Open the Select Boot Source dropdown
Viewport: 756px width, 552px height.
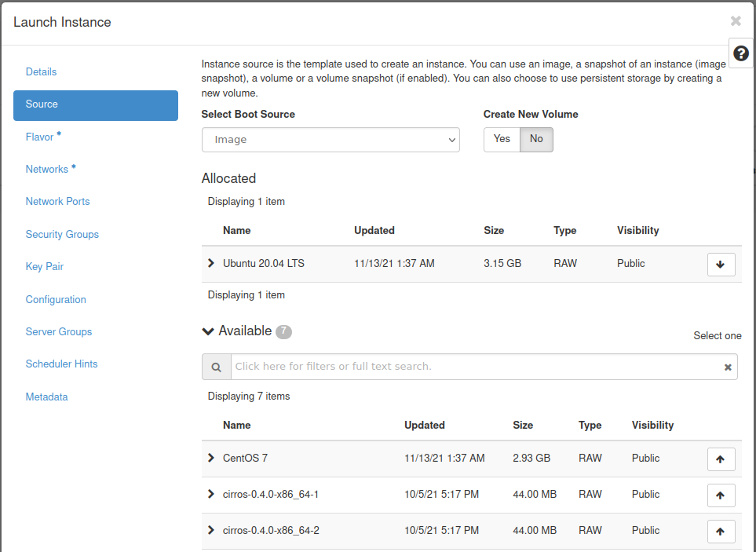(x=331, y=140)
